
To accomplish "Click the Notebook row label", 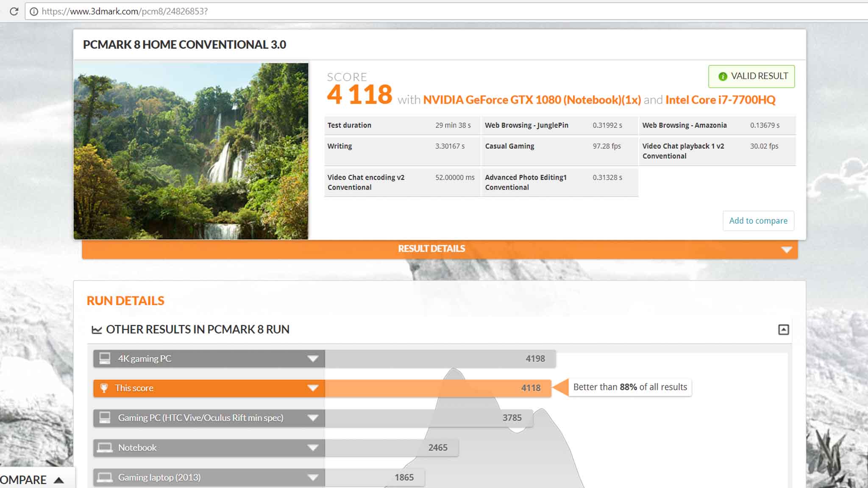I will click(137, 448).
